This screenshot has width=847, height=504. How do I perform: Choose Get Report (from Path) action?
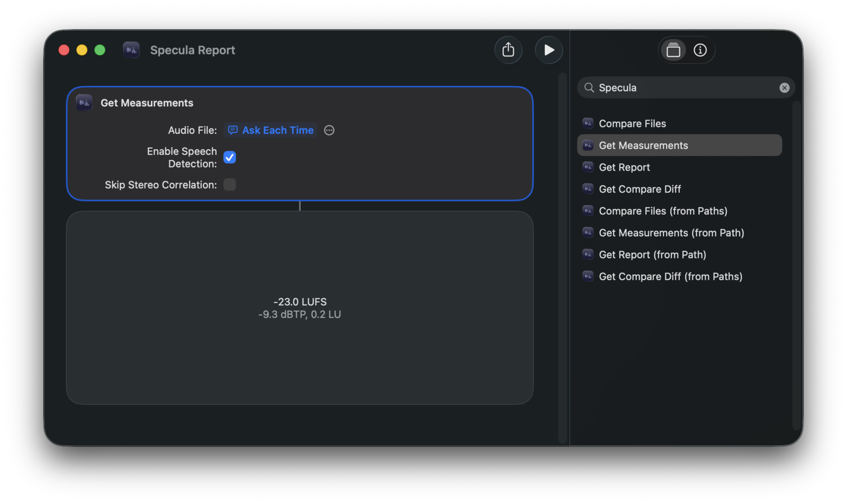679,255
